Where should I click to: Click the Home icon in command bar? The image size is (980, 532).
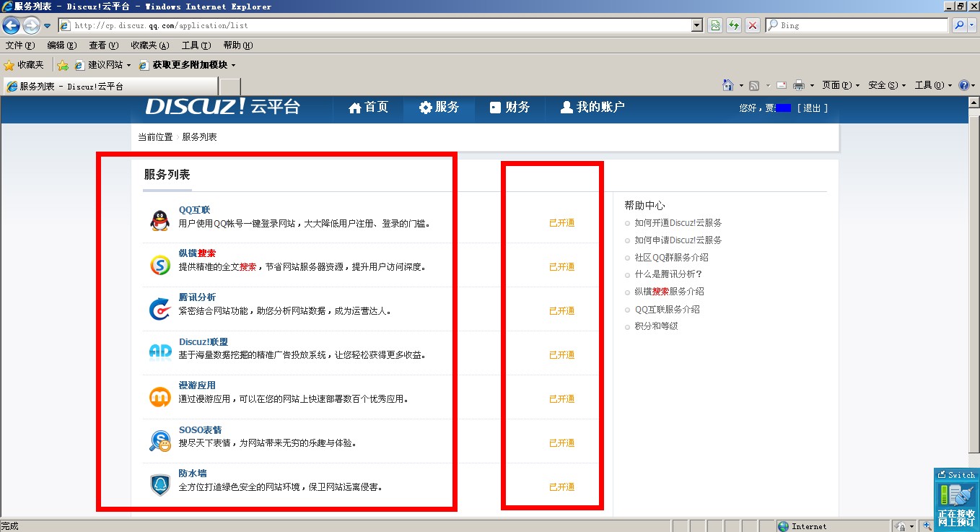728,85
